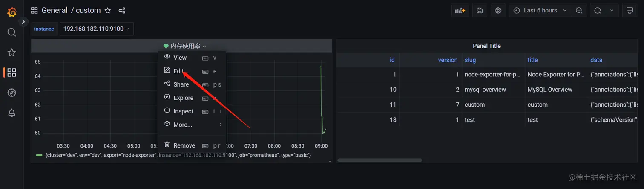Image resolution: width=644 pixels, height=189 pixels.
Task: Open the Last 6 hours time picker
Action: (540, 10)
